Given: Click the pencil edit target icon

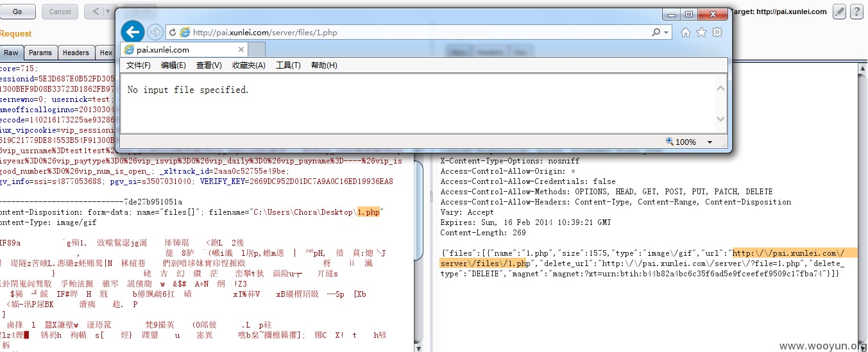Looking at the screenshot, I should point(839,12).
